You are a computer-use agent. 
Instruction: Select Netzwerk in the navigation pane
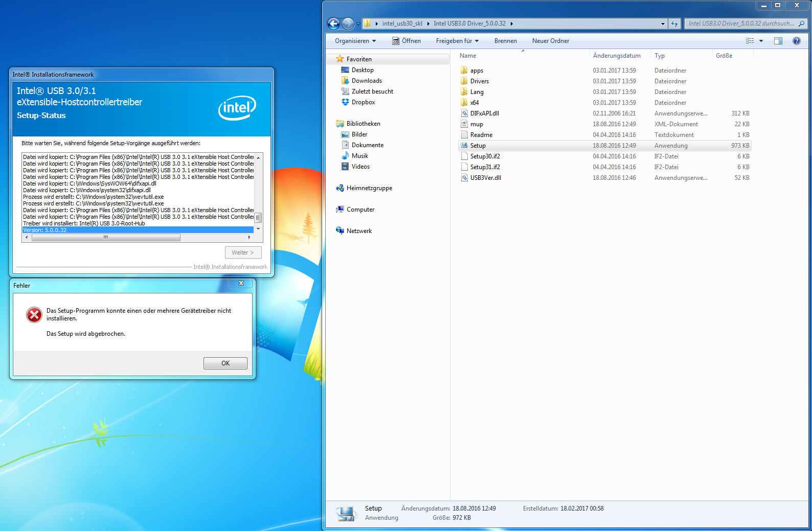click(x=354, y=231)
